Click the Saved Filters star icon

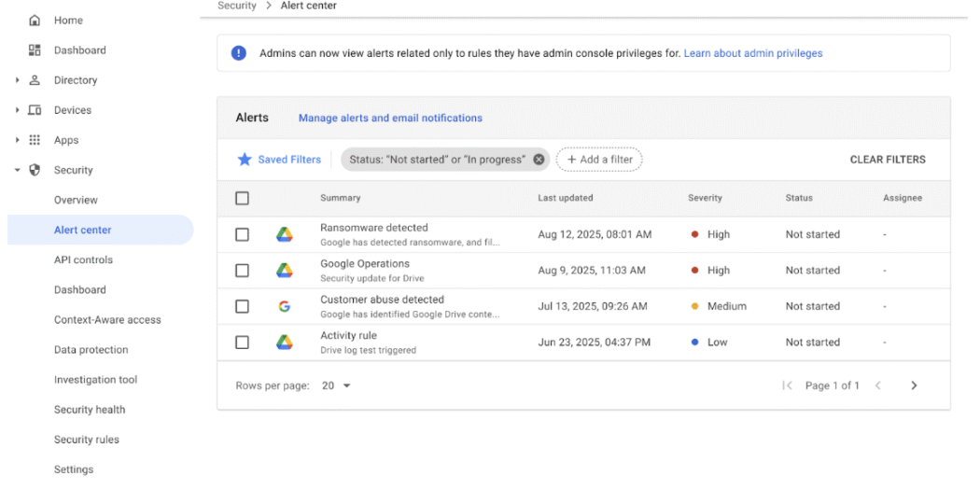coord(245,160)
